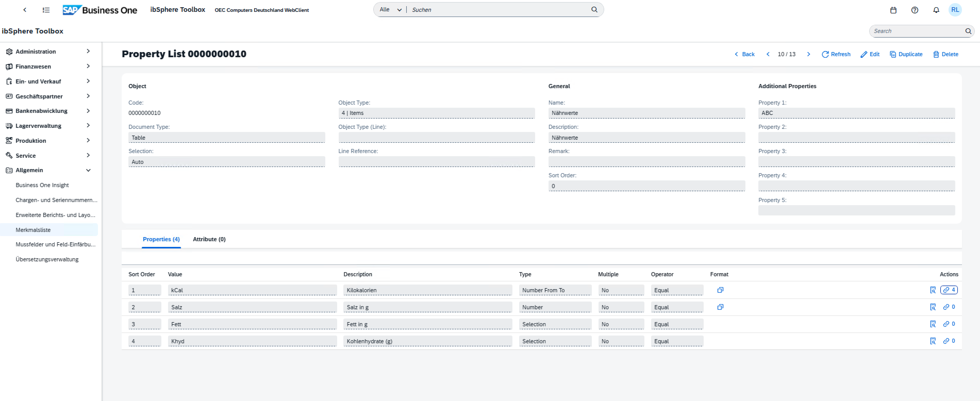Click the Duplicate button
Viewport: 980px width, 401px height.
click(x=906, y=54)
